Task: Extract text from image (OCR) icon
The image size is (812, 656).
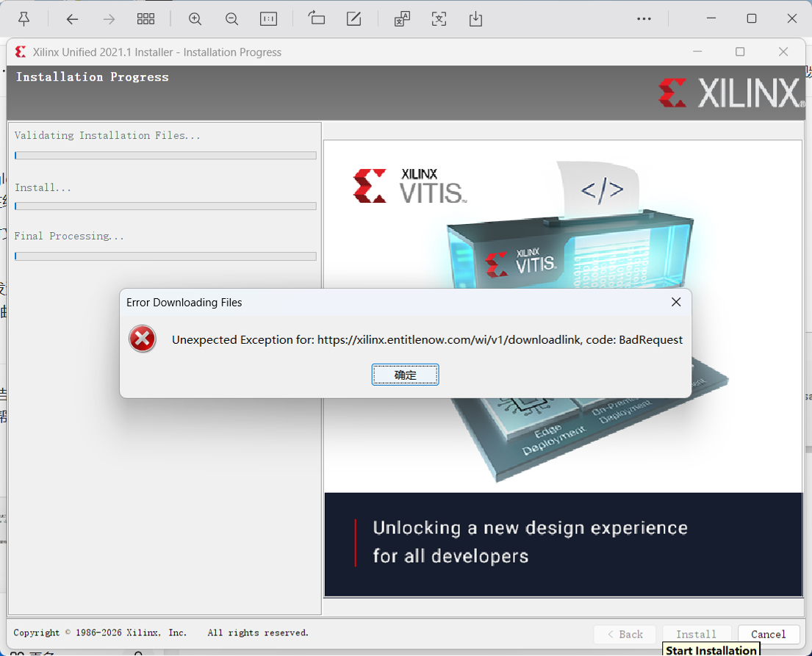Action: tap(439, 19)
